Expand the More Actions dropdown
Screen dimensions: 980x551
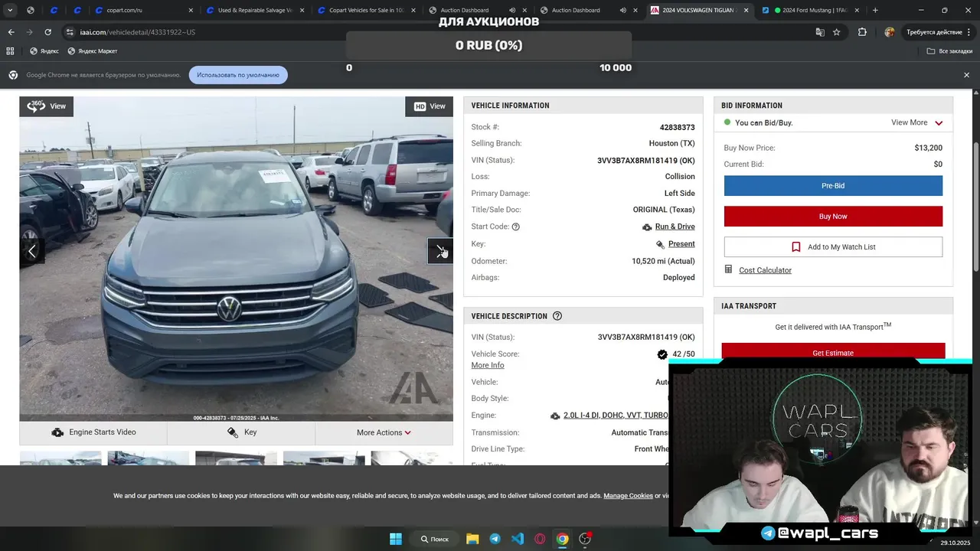click(384, 432)
